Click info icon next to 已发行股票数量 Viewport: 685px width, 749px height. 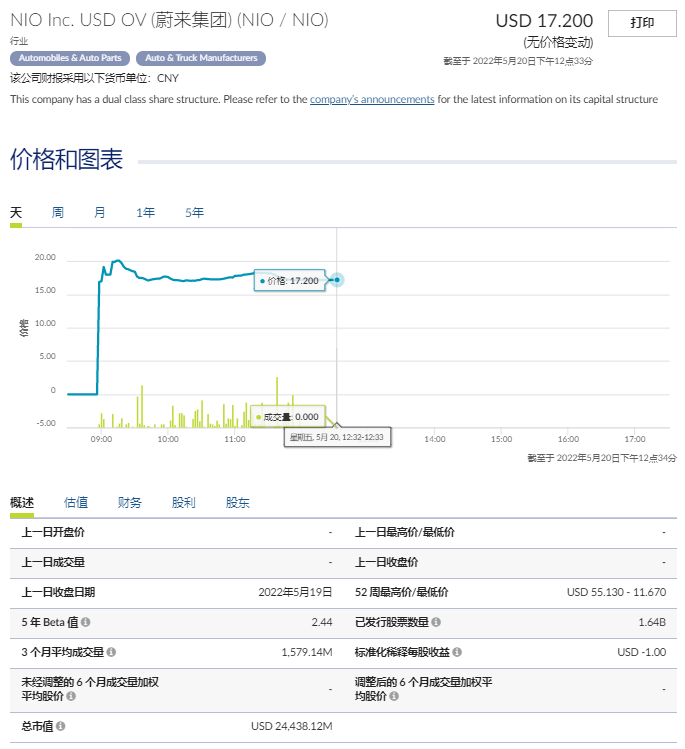[436, 622]
